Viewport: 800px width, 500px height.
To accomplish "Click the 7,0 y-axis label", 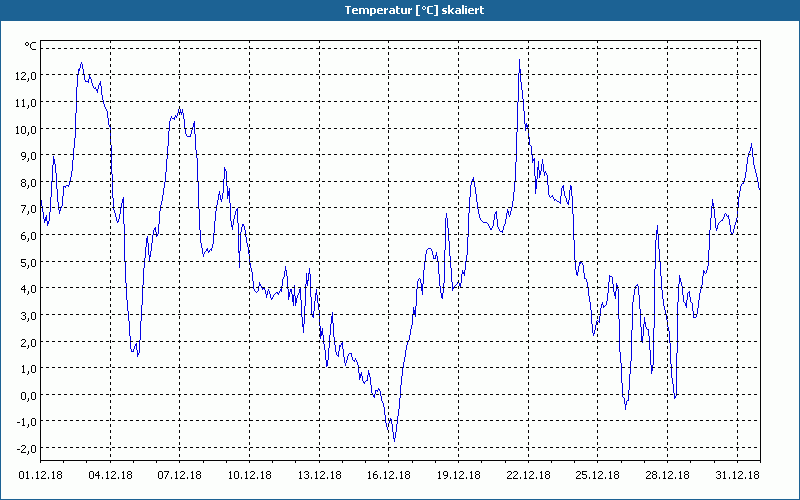I will (28, 209).
